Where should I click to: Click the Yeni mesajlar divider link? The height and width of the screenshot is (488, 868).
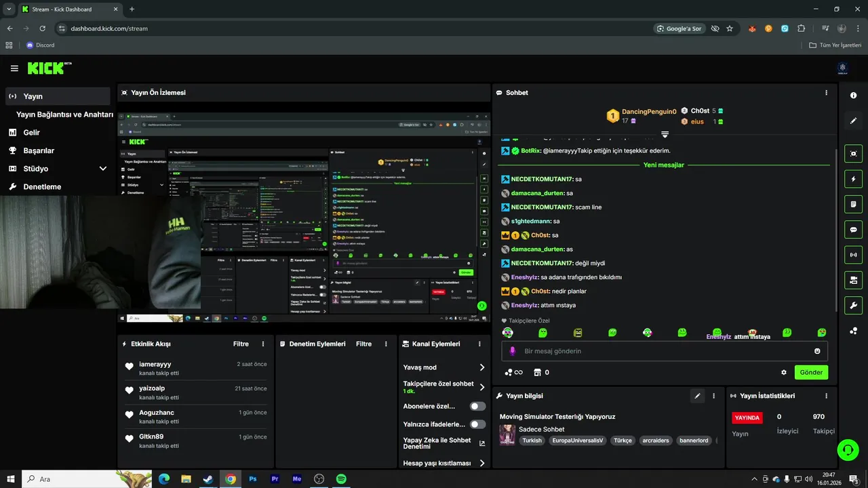[664, 165]
